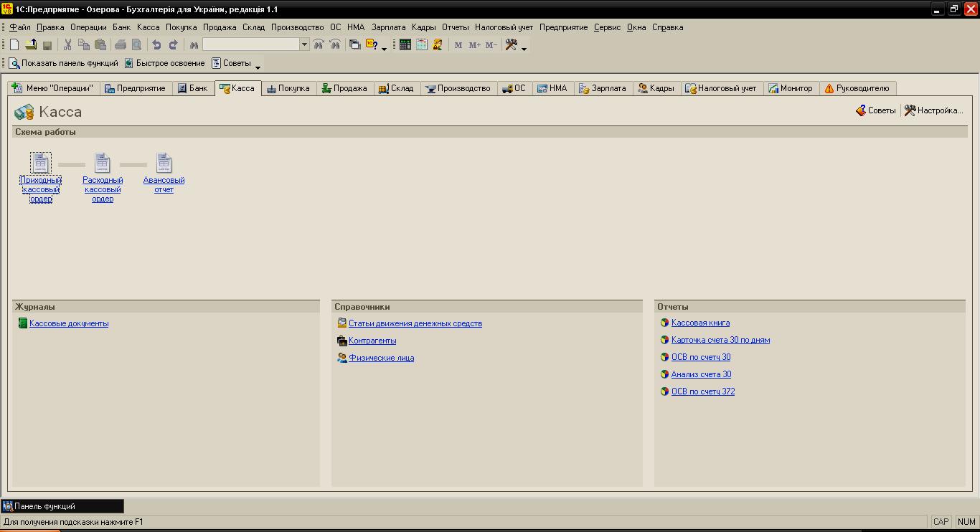Screen dimensions: 980x532
Task: Expand the options arrow after Советы toolbar button
Action: [x=258, y=67]
